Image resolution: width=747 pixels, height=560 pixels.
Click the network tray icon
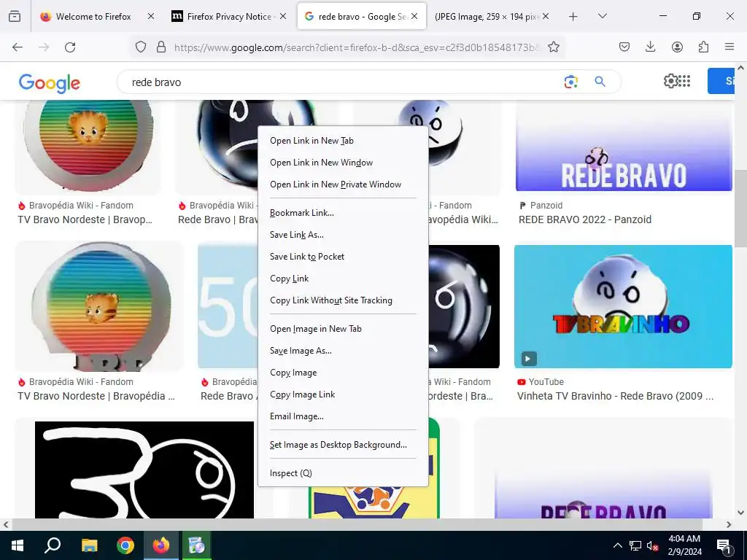(x=635, y=545)
